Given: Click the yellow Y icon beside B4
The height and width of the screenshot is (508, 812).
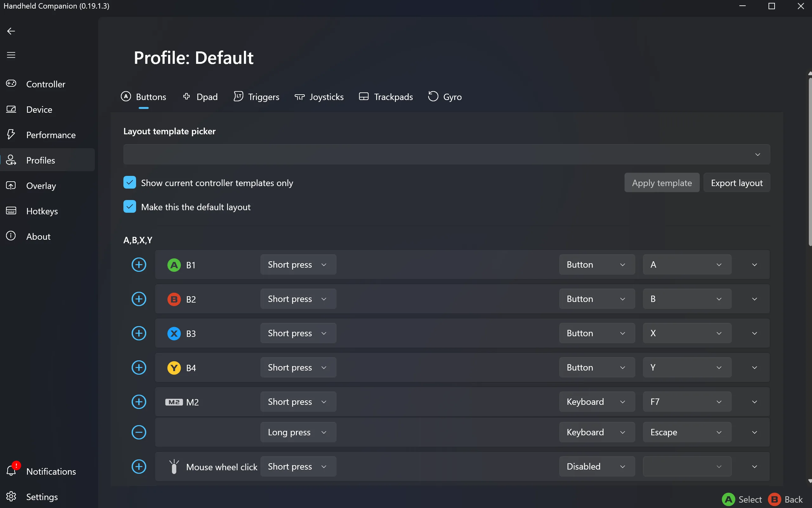Looking at the screenshot, I should tap(174, 368).
